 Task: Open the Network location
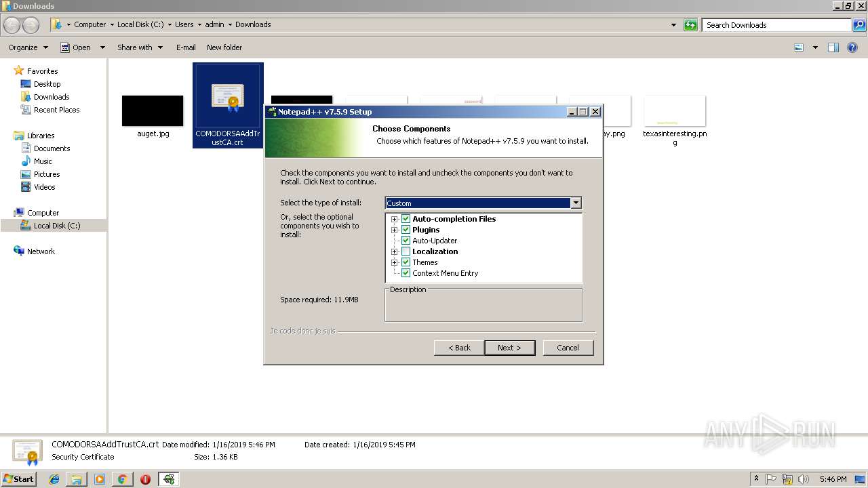[x=41, y=251]
